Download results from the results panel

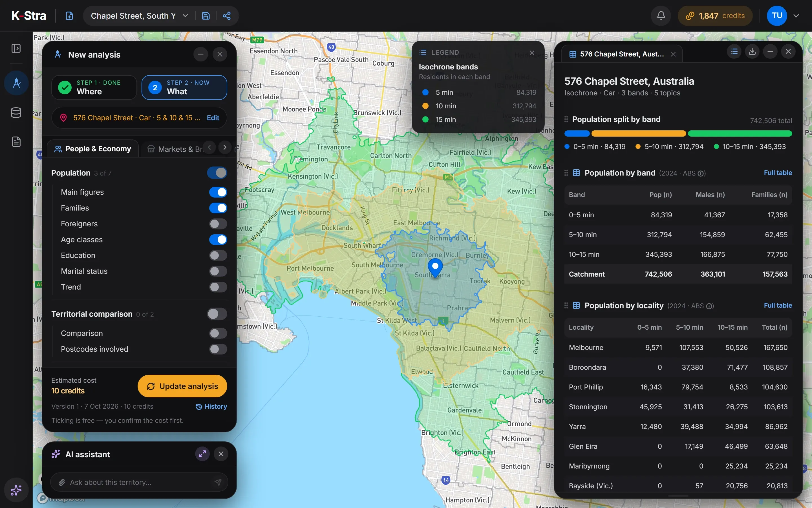752,51
